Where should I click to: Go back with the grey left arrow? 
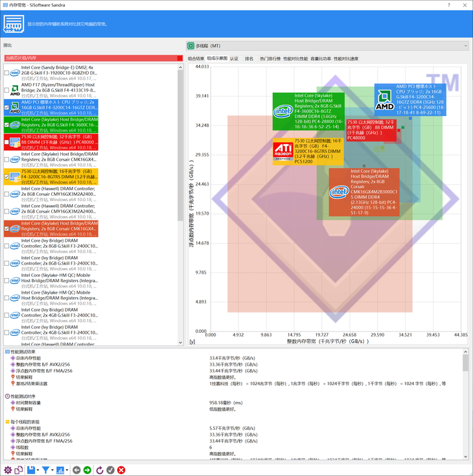[x=76, y=470]
